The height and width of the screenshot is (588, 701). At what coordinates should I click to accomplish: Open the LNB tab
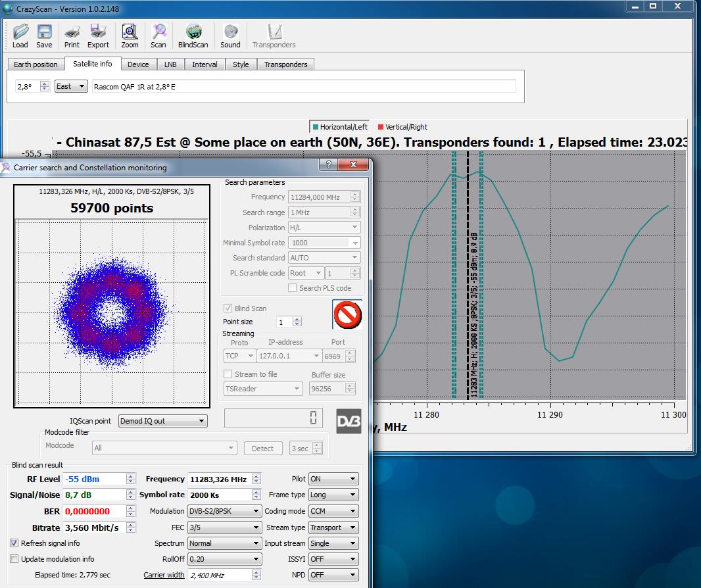170,64
